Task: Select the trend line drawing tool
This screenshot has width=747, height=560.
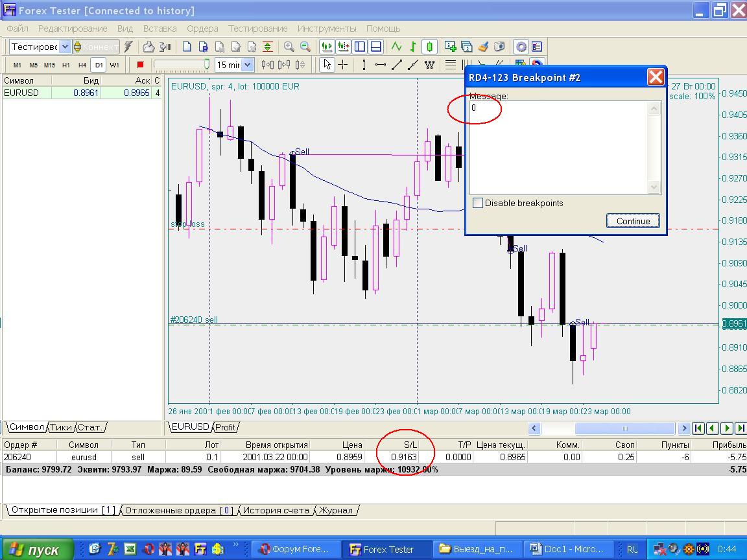Action: click(397, 65)
